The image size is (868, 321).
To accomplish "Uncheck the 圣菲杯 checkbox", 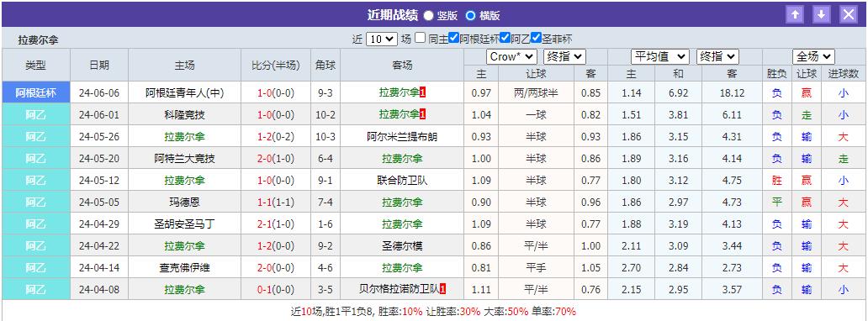I will point(535,38).
